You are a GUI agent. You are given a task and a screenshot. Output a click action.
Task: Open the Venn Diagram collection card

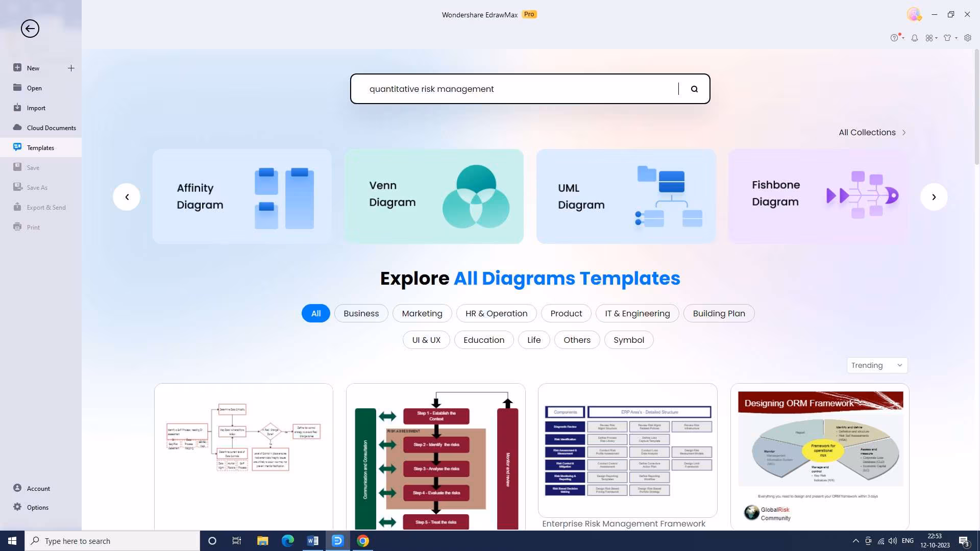pos(434,196)
